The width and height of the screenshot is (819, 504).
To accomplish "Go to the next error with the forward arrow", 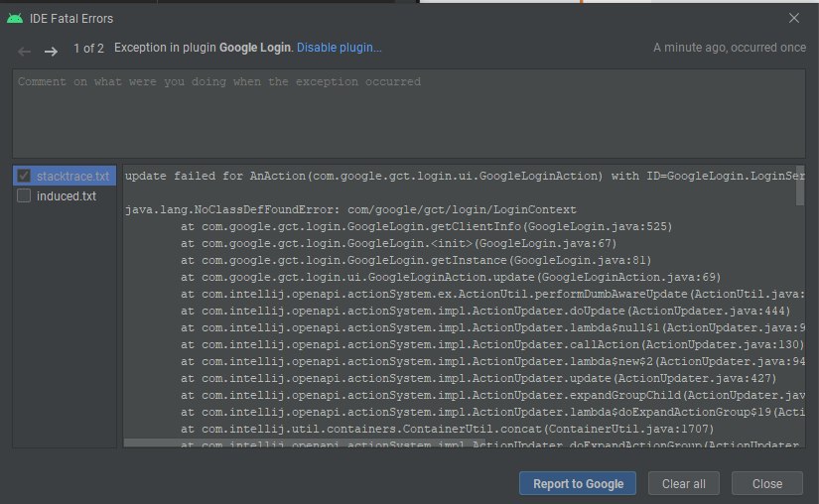I will click(51, 52).
